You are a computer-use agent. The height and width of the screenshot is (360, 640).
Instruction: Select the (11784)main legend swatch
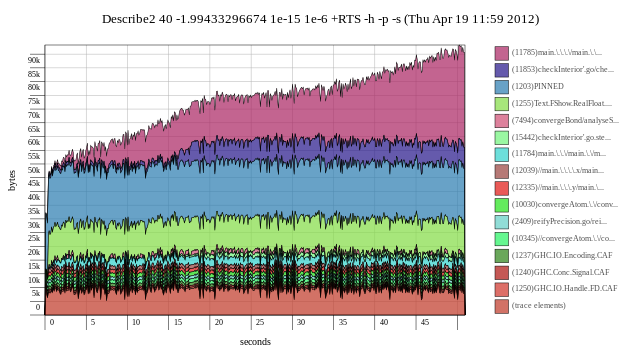[x=502, y=154]
